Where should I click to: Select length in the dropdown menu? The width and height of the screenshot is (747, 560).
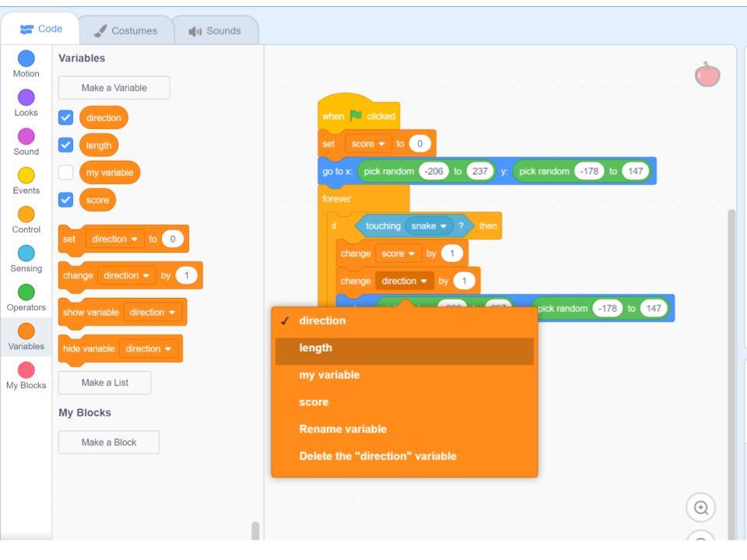tap(405, 351)
